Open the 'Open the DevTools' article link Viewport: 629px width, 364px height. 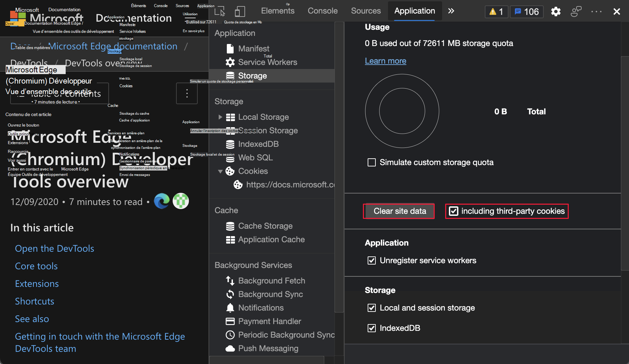point(55,249)
